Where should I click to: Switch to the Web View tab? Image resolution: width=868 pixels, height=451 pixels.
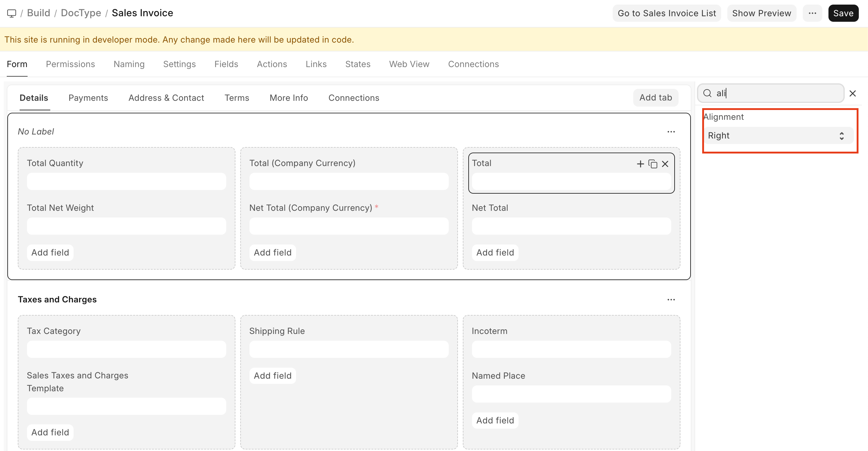tap(409, 64)
